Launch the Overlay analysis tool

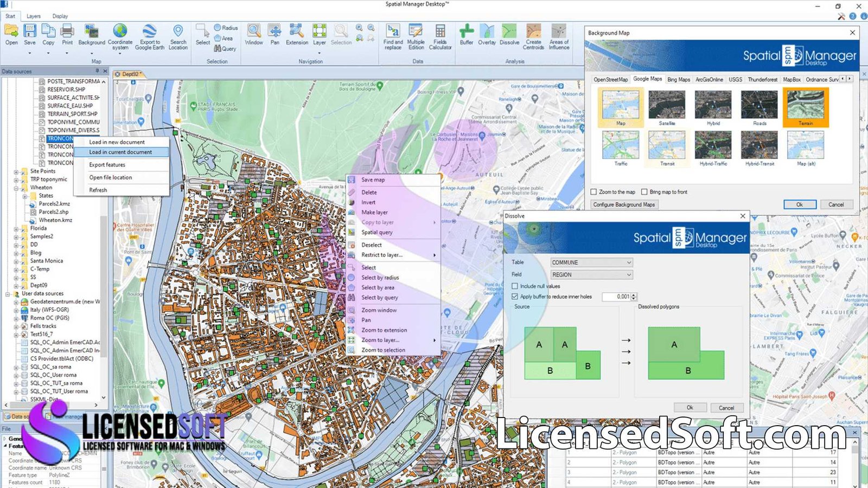(x=487, y=35)
